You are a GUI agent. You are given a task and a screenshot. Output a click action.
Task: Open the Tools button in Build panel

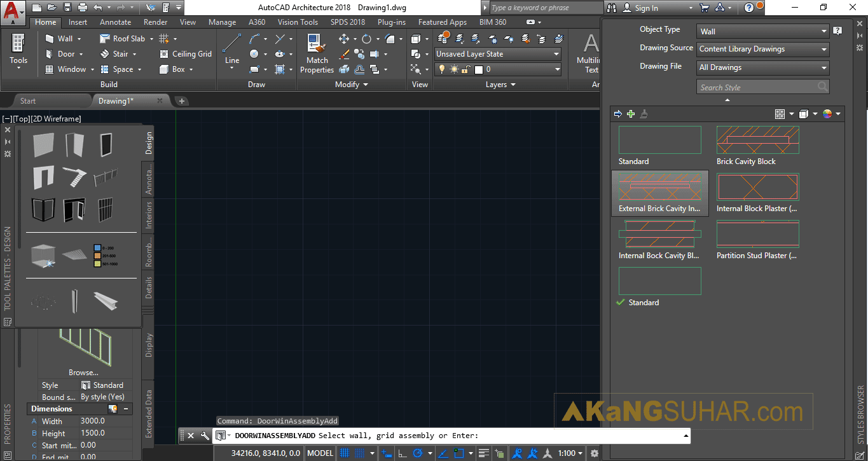(x=18, y=52)
